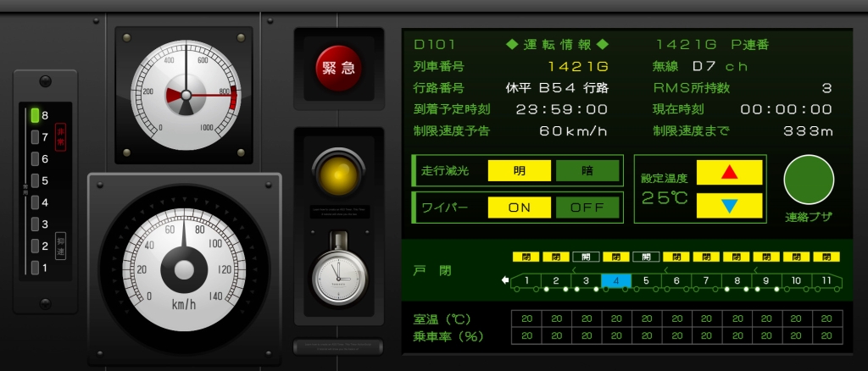Viewport: 868px width, 371px height.
Task: Click the 制限速度まで label
Action: pyautogui.click(x=692, y=131)
